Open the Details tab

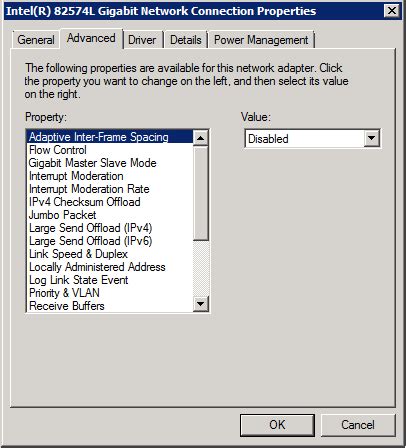click(x=186, y=40)
